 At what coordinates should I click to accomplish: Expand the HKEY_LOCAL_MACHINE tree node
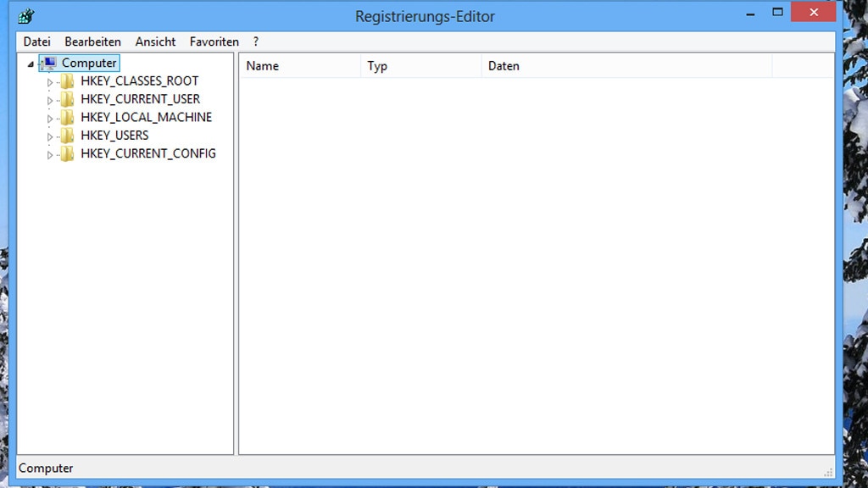coord(50,117)
